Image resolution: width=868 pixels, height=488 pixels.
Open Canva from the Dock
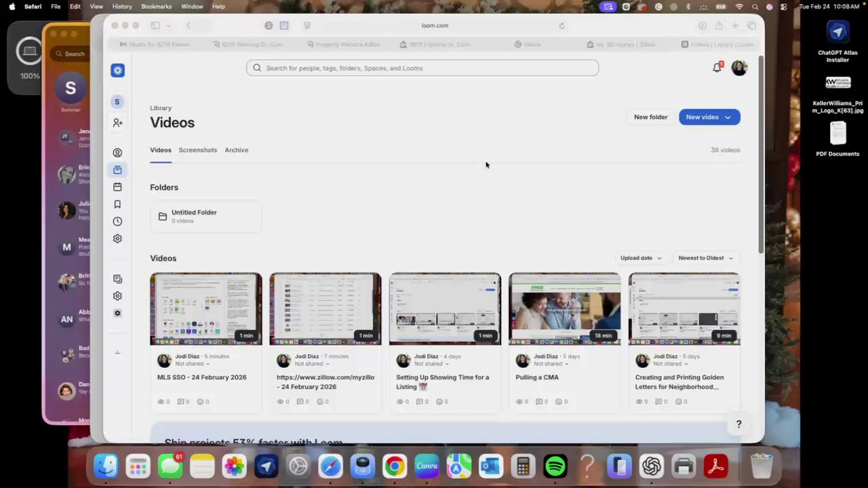[427, 466]
